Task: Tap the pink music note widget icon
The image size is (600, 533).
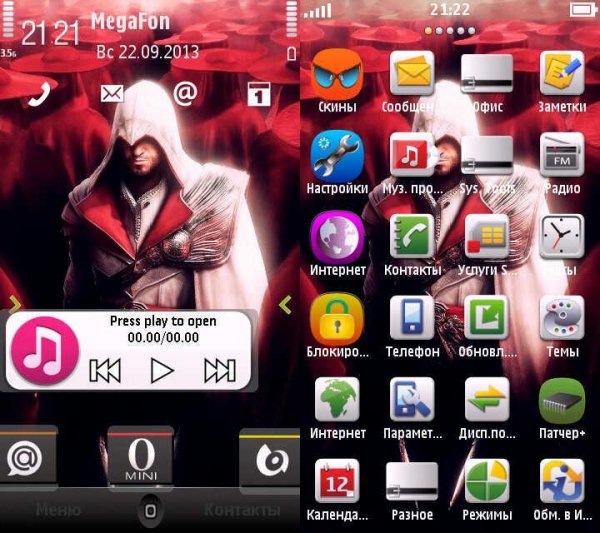Action: (44, 350)
